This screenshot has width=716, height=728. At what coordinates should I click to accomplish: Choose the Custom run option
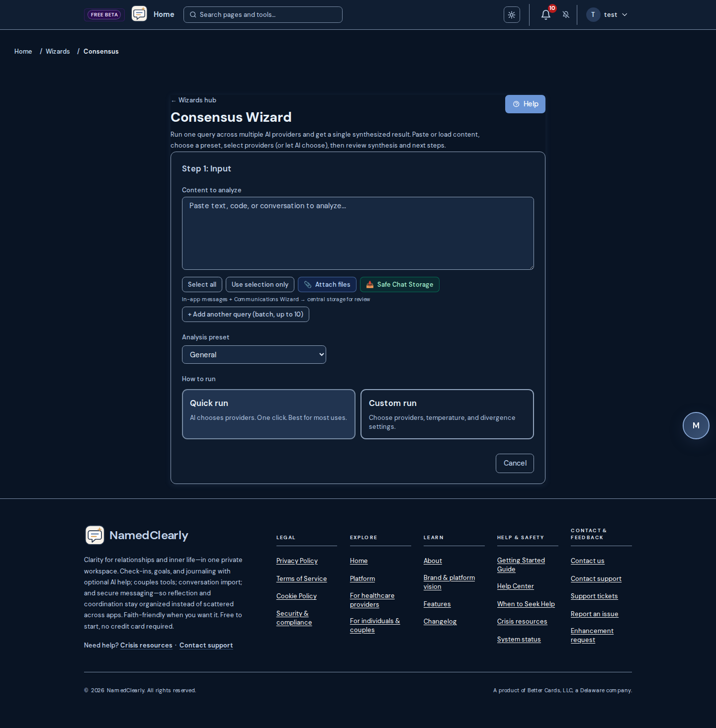coord(447,414)
